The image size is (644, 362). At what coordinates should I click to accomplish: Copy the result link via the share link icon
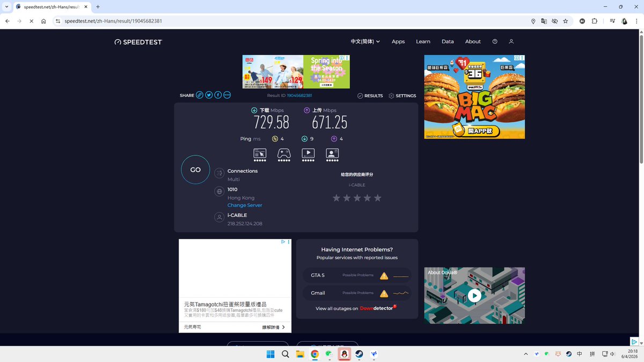pyautogui.click(x=200, y=95)
